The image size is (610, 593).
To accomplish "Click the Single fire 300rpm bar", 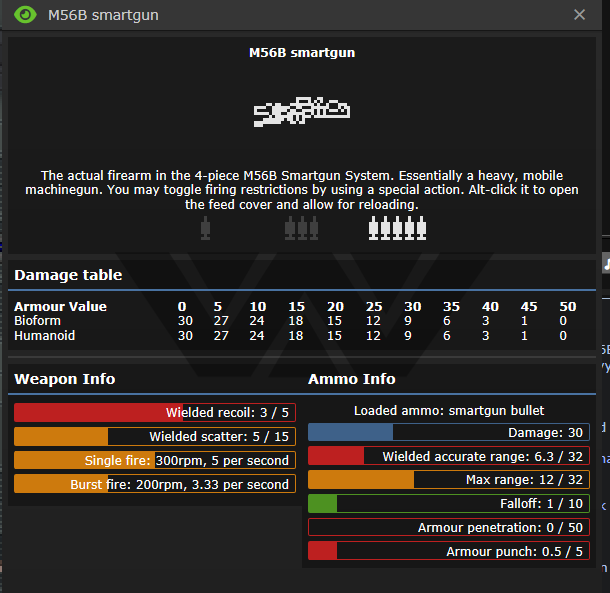I will pos(154,461).
